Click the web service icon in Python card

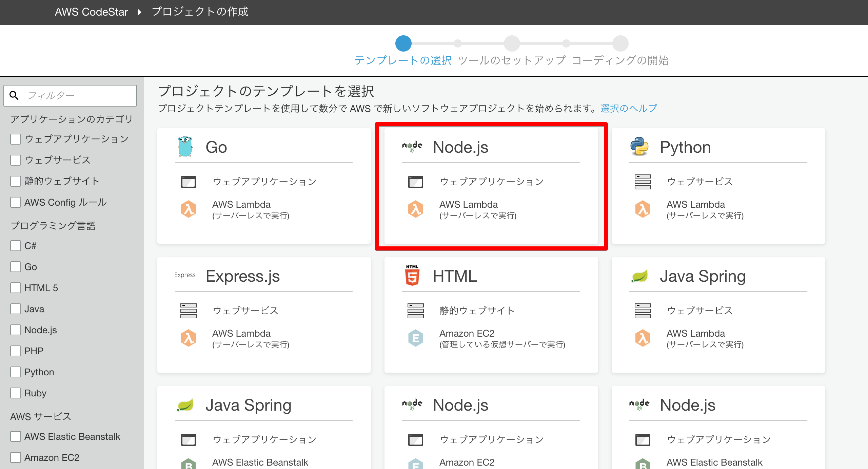(643, 182)
